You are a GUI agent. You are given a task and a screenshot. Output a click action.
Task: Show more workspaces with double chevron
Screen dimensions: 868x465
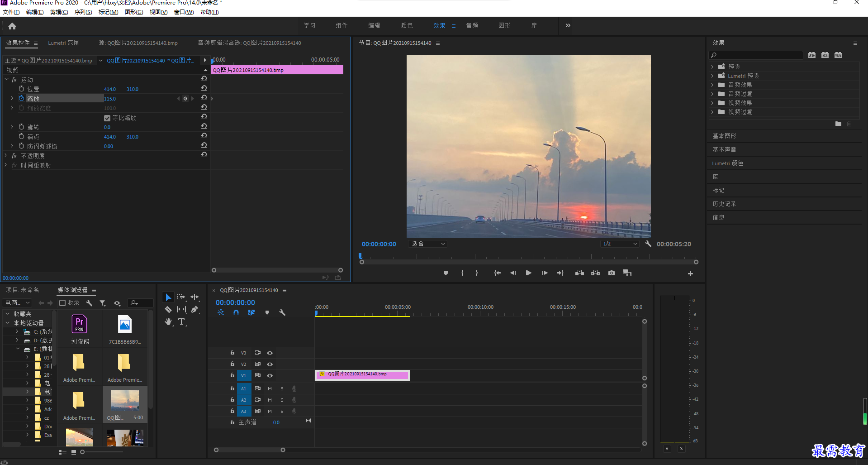pyautogui.click(x=568, y=25)
